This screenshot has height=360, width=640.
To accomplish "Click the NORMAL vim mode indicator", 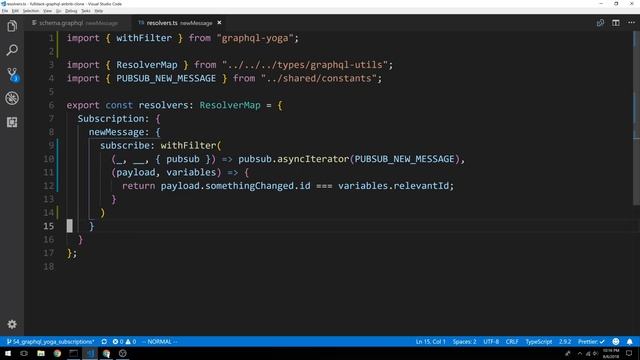I will 160,342.
